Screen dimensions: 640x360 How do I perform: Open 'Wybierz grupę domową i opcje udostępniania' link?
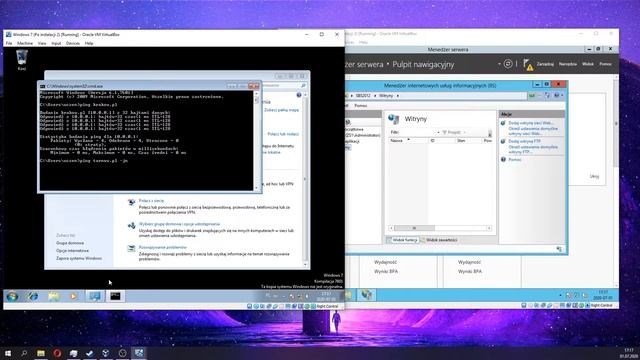(x=179, y=224)
